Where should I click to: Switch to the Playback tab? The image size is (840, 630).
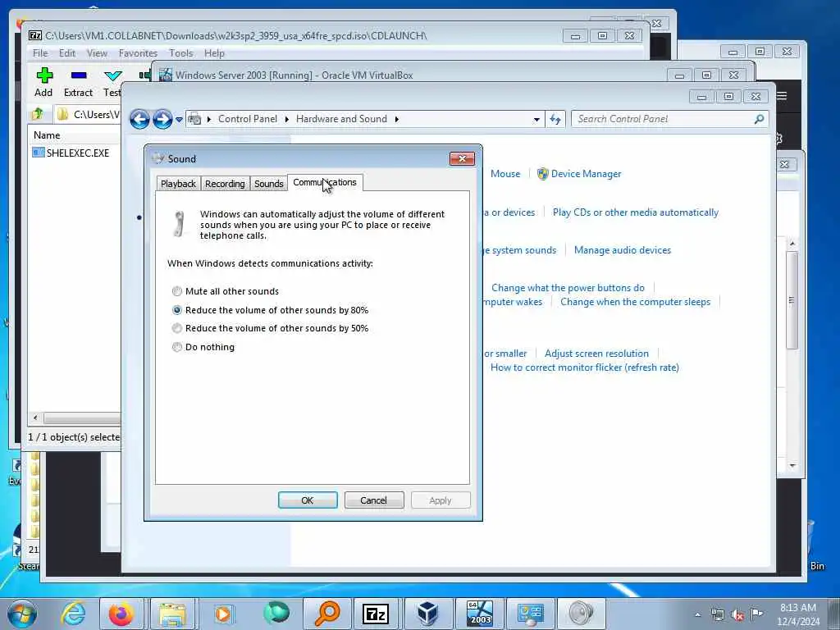[178, 184]
